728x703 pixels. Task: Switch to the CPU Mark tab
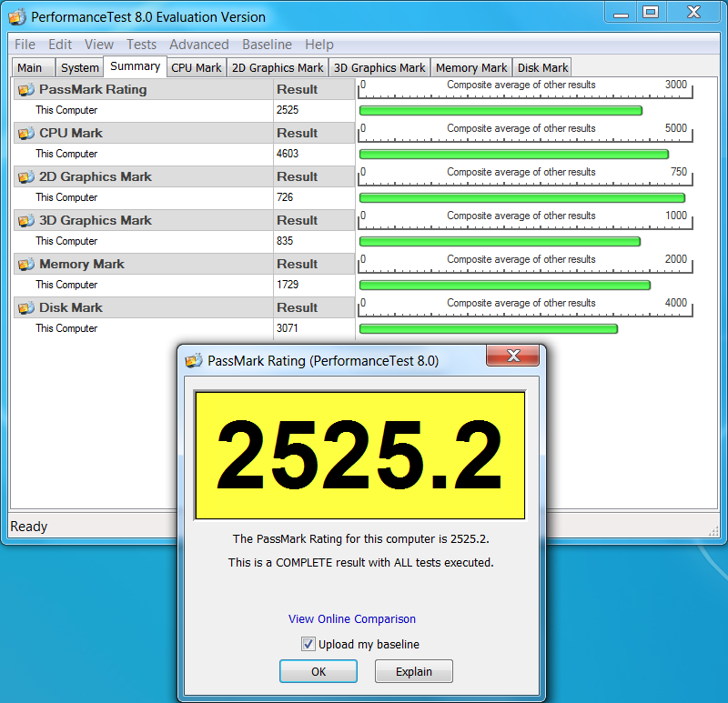pos(197,67)
